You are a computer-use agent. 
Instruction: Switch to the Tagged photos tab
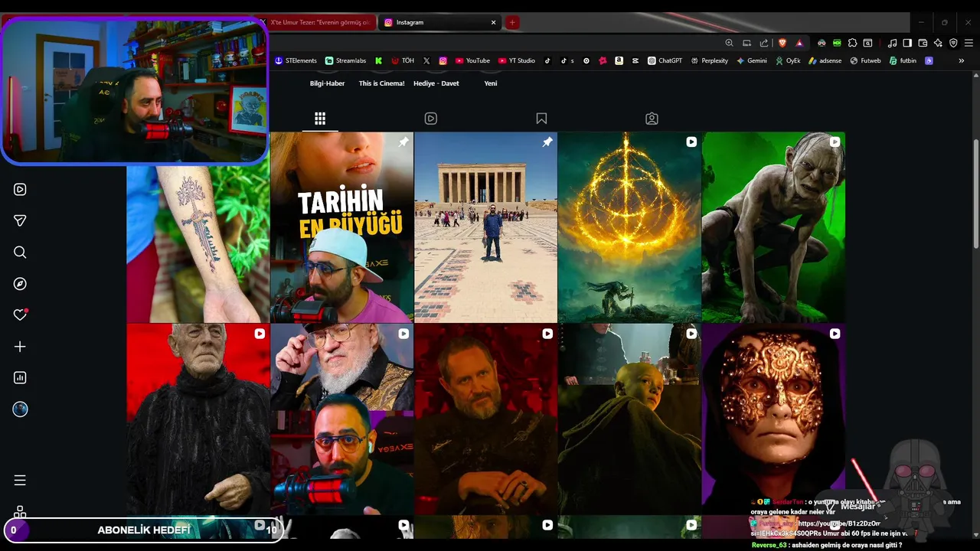point(652,119)
